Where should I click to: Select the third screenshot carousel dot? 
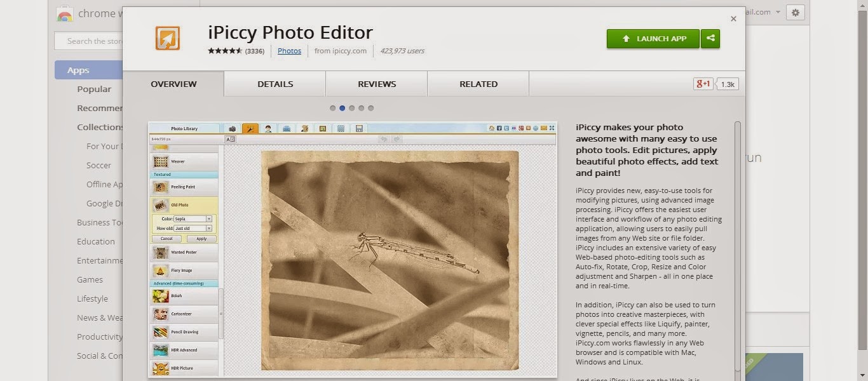[x=351, y=108]
